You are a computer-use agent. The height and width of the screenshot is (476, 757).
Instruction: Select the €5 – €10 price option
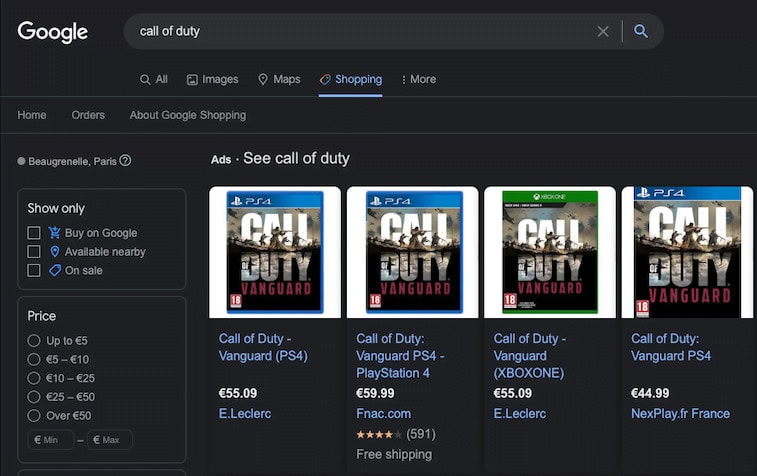click(34, 359)
